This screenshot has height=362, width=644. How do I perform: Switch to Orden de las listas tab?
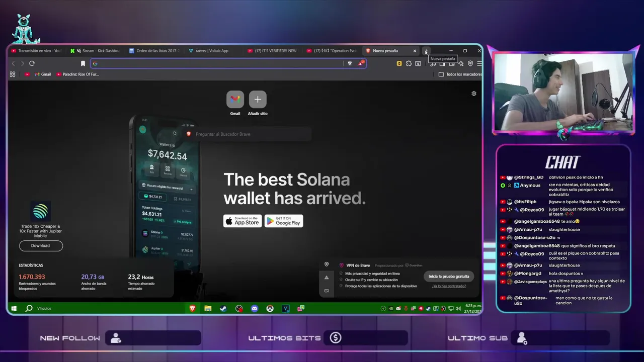click(154, 51)
